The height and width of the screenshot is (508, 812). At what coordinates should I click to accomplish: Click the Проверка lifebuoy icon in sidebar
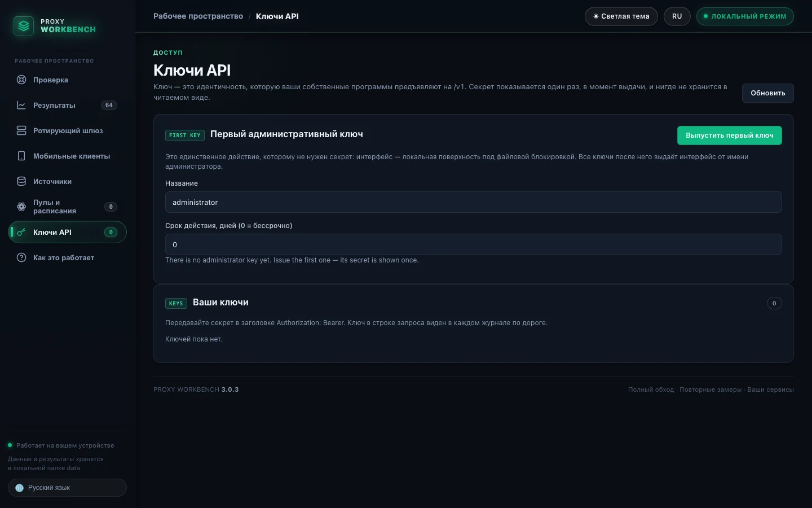coord(21,80)
